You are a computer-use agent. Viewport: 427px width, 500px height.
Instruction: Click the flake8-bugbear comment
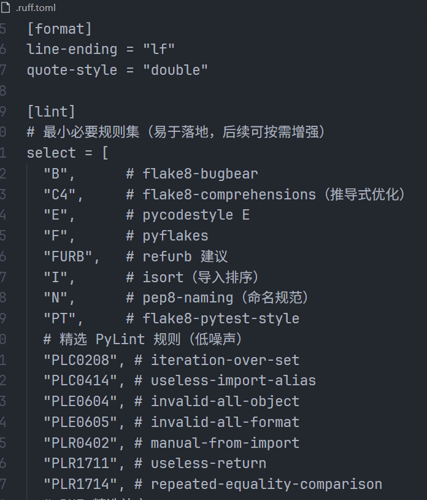[192, 174]
